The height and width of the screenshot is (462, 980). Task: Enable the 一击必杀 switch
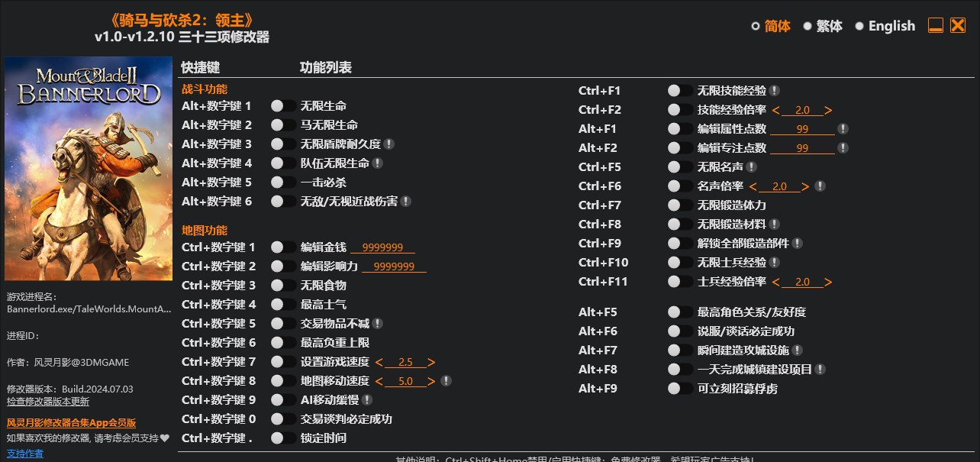(282, 182)
